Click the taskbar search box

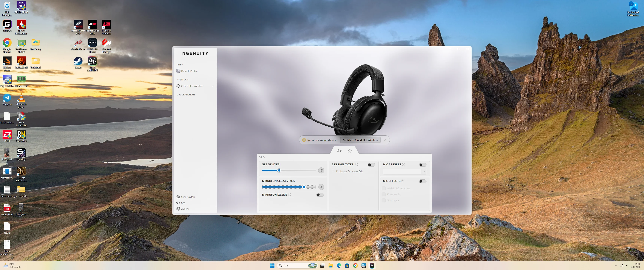point(297,265)
